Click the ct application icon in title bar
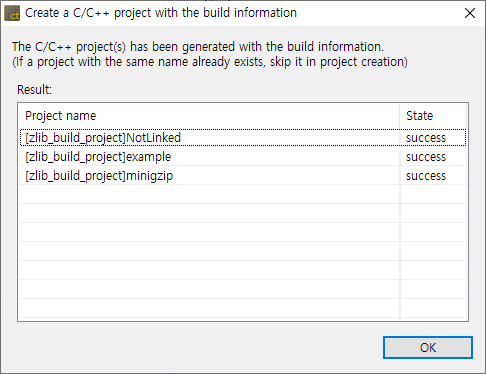This screenshot has width=486, height=374. pos(12,14)
